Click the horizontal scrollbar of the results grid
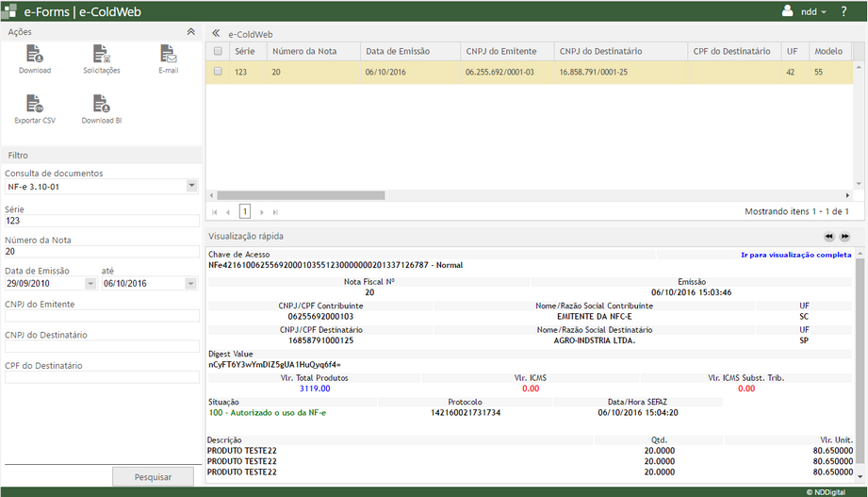This screenshot has height=497, width=868. (302, 195)
